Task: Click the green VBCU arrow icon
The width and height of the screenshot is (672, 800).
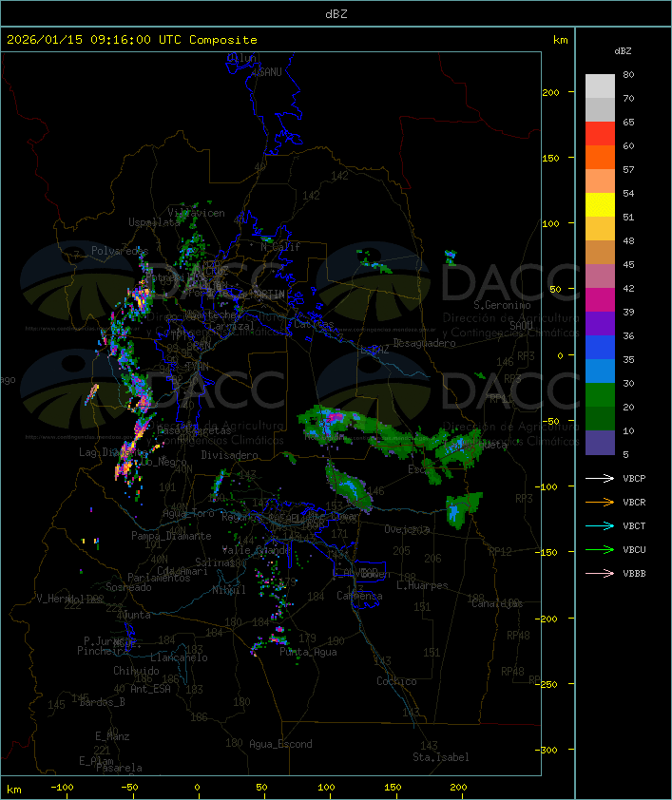Action: coord(600,549)
